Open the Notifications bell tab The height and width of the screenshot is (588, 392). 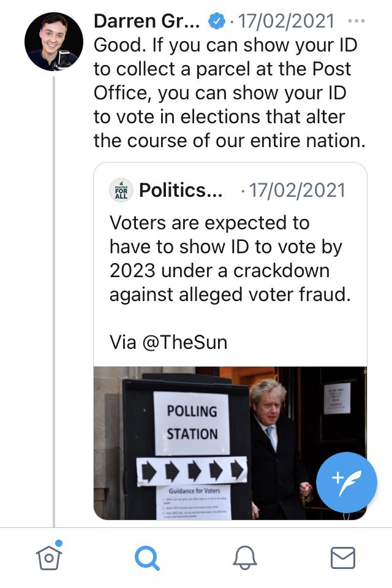tap(244, 557)
